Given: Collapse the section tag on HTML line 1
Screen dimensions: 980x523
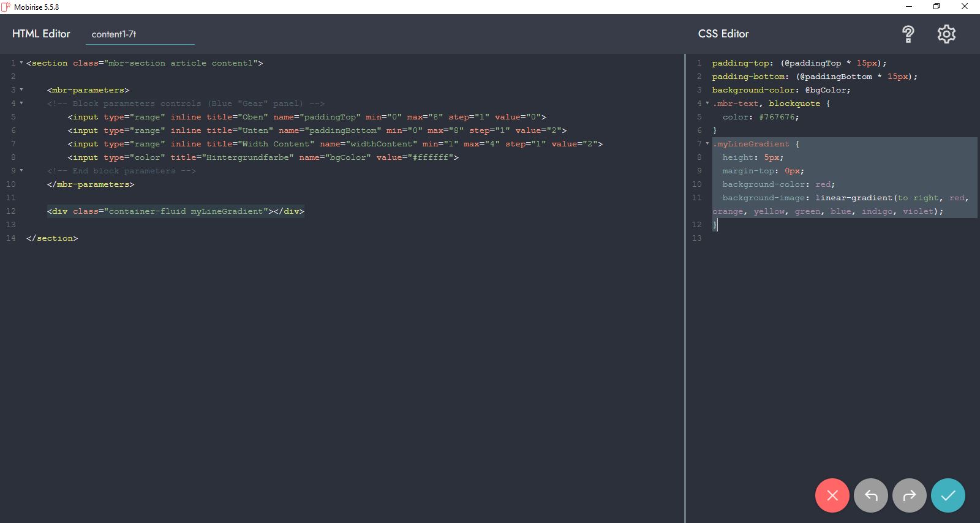Looking at the screenshot, I should (x=21, y=63).
